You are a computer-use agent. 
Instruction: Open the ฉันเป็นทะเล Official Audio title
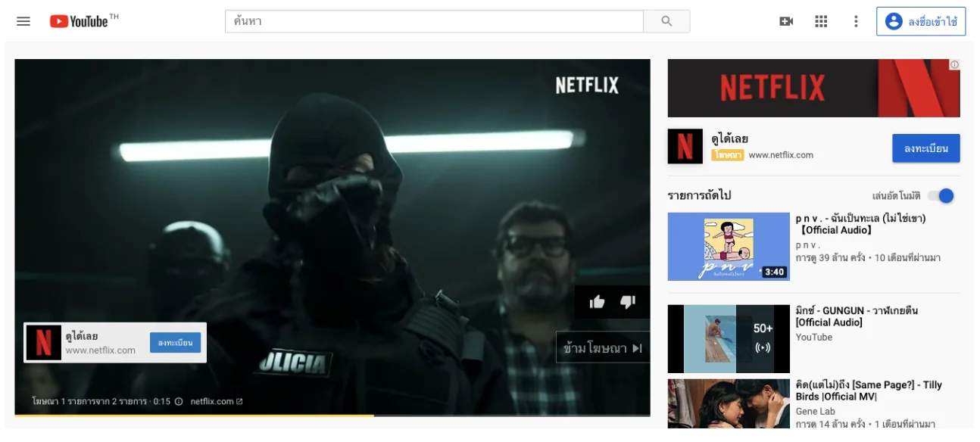(860, 224)
